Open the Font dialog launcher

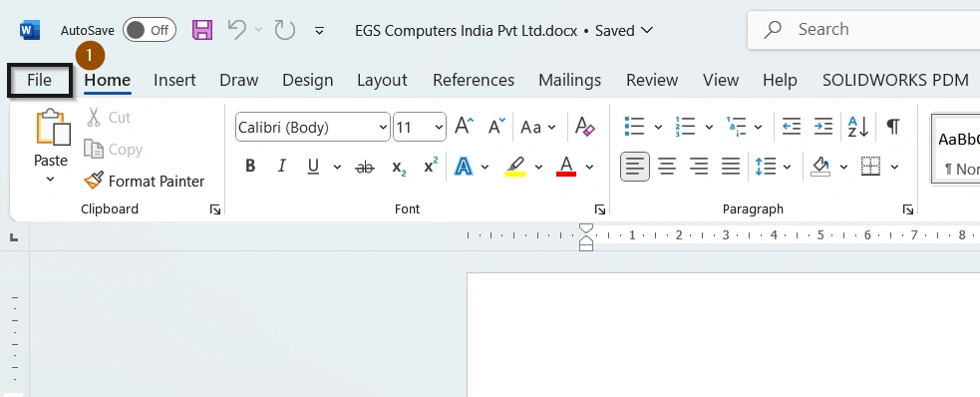(600, 209)
